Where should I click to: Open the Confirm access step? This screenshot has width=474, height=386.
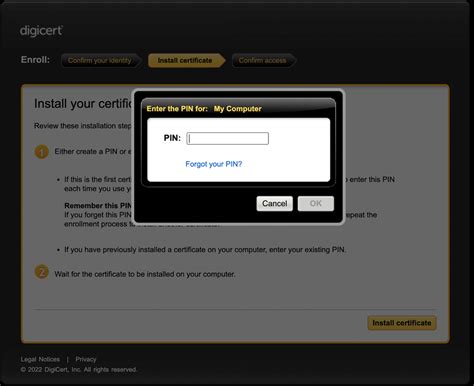263,60
